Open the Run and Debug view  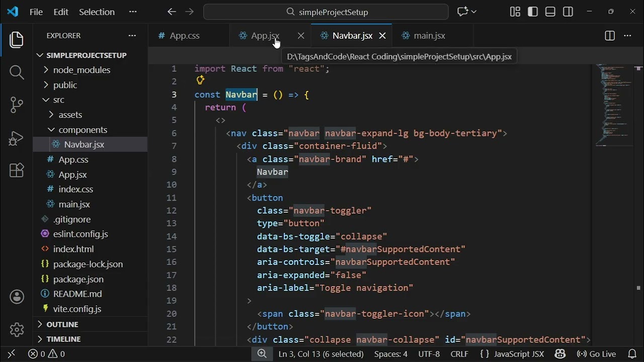tap(17, 138)
